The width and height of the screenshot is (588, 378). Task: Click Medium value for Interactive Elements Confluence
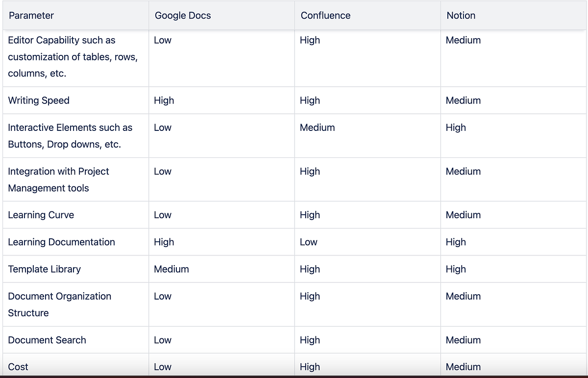coord(318,127)
